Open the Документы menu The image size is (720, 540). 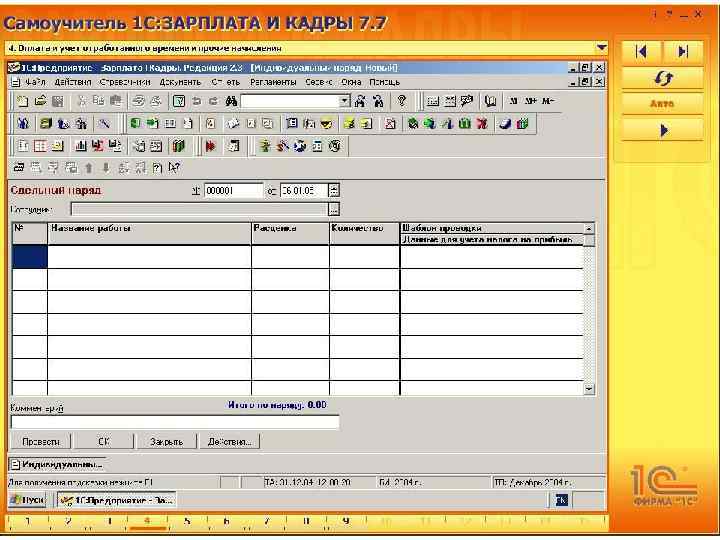[x=180, y=83]
